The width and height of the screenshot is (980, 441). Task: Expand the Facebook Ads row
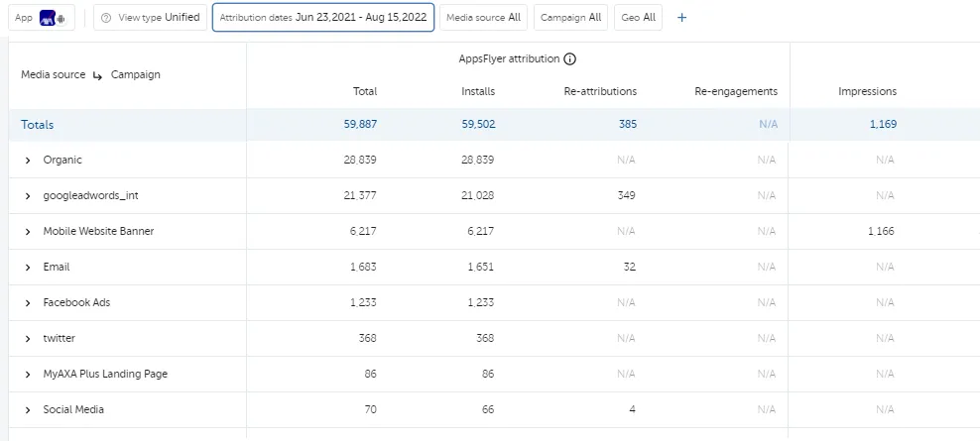click(x=28, y=303)
